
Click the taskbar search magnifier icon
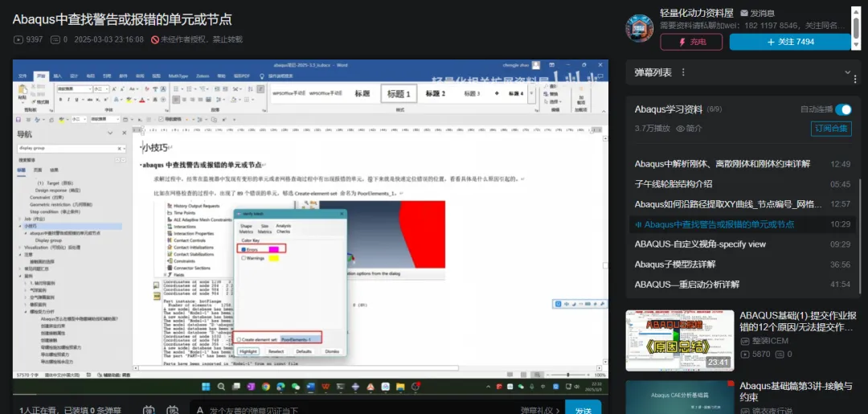pos(221,386)
